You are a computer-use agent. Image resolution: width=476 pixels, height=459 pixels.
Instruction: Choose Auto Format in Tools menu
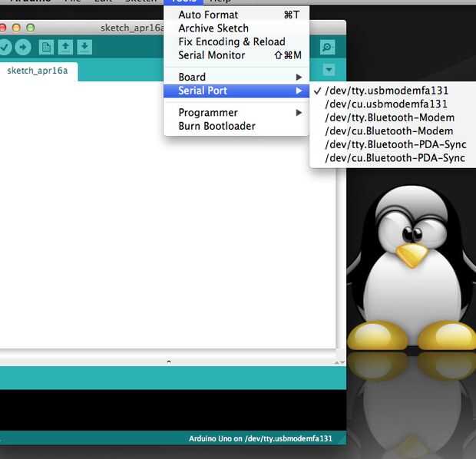pos(236,15)
